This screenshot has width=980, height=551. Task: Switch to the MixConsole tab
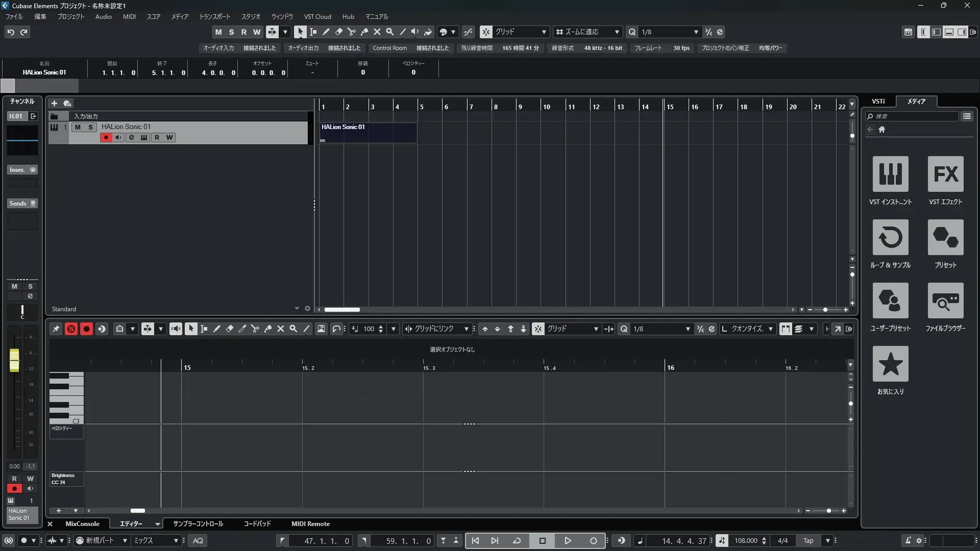tap(82, 524)
